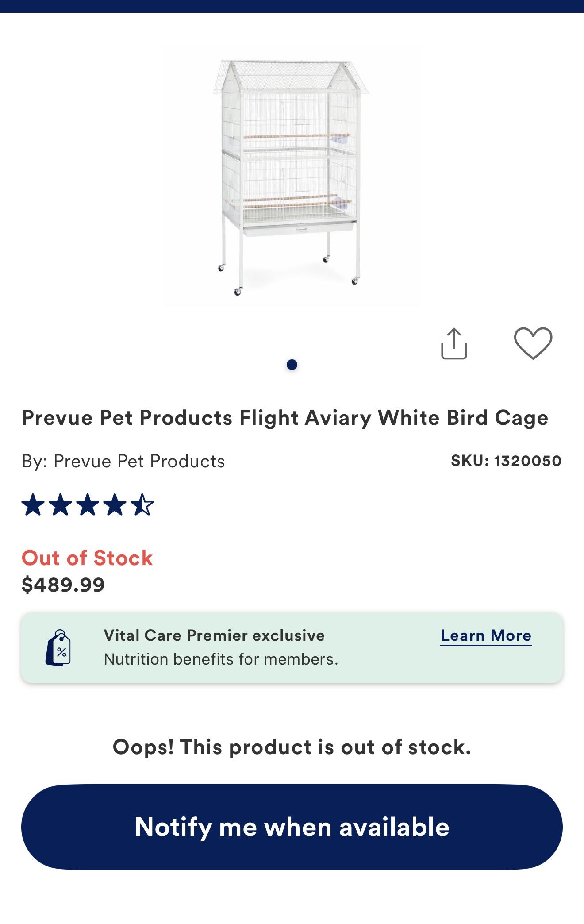This screenshot has height=924, width=584.
Task: Click the fourth rating star
Action: pyautogui.click(x=115, y=505)
